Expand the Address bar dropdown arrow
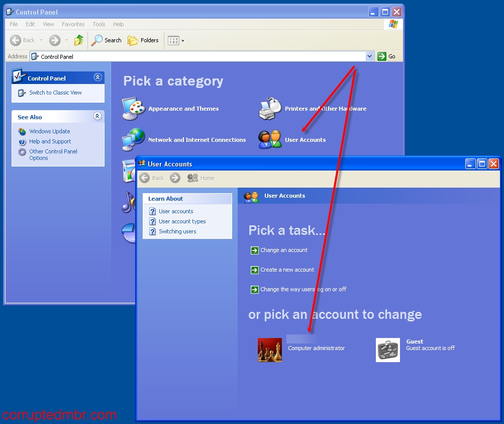 coord(370,56)
